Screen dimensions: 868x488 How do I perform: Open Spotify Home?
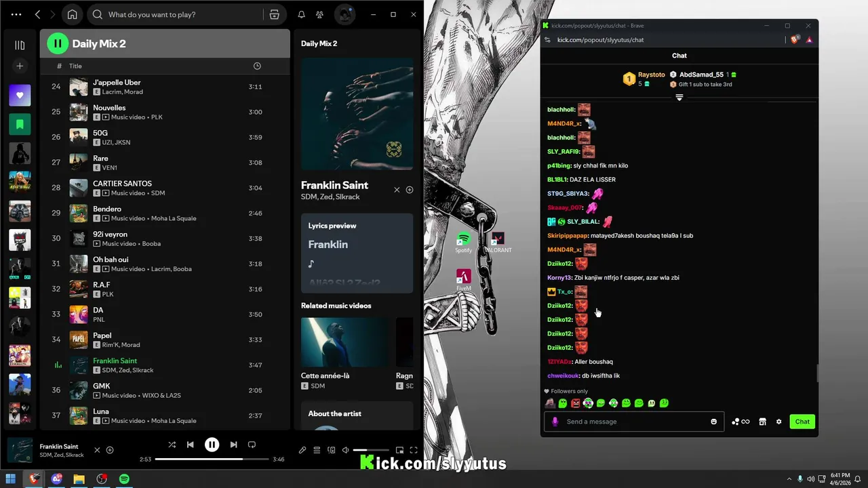72,14
